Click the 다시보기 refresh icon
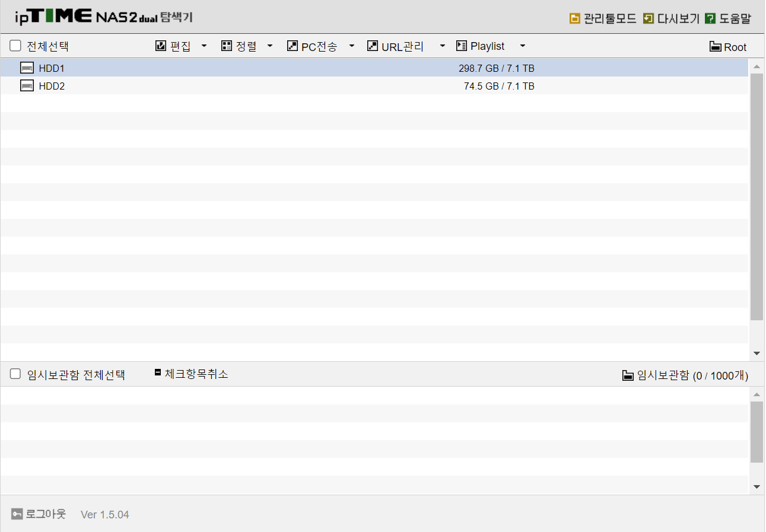 (x=648, y=18)
